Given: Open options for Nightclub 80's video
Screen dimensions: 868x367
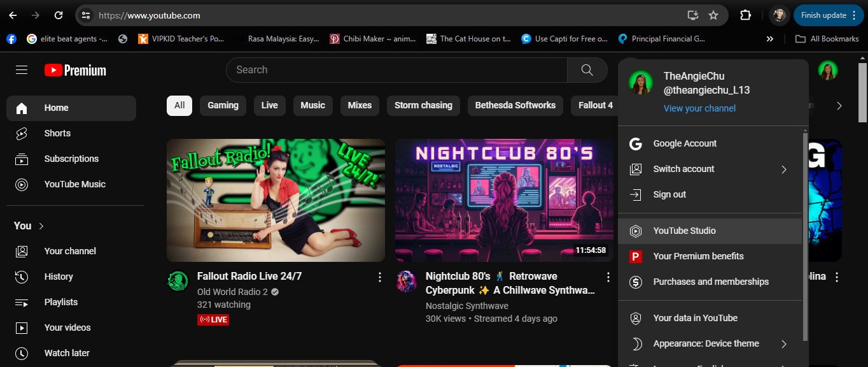Looking at the screenshot, I should [x=608, y=277].
